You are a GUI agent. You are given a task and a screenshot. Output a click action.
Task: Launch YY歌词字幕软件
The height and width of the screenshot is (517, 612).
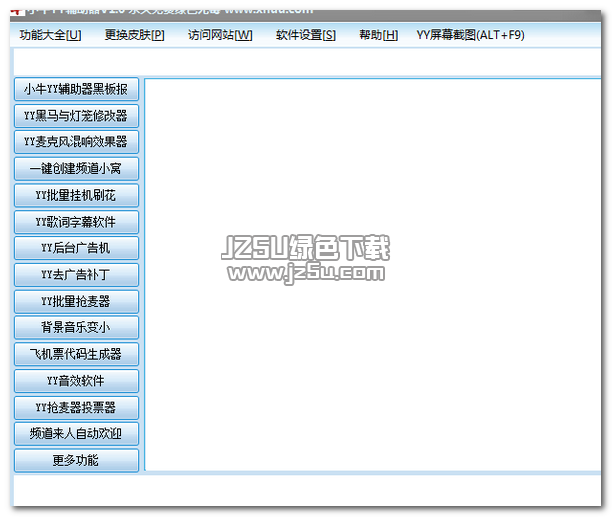pyautogui.click(x=76, y=222)
